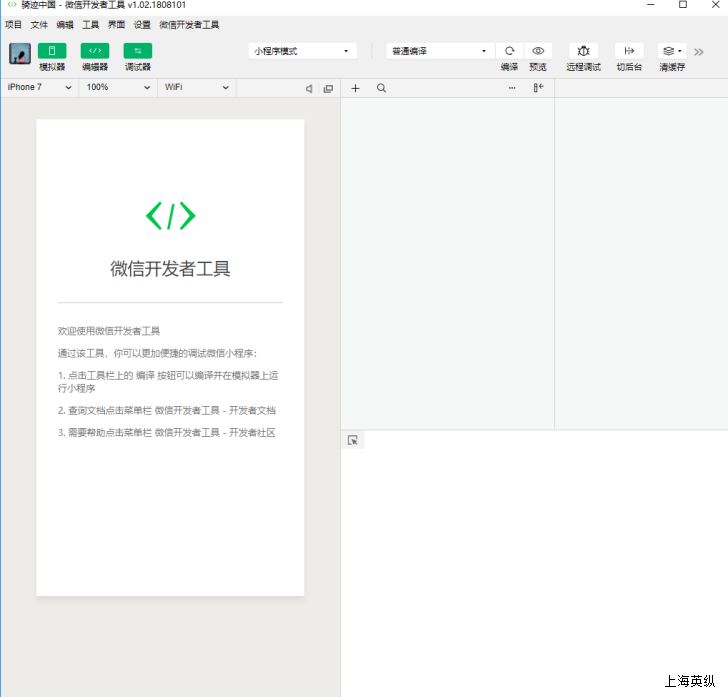Open the 普通编译 compile mode dropdown
Viewport: 728px width, 697px height.
440,51
